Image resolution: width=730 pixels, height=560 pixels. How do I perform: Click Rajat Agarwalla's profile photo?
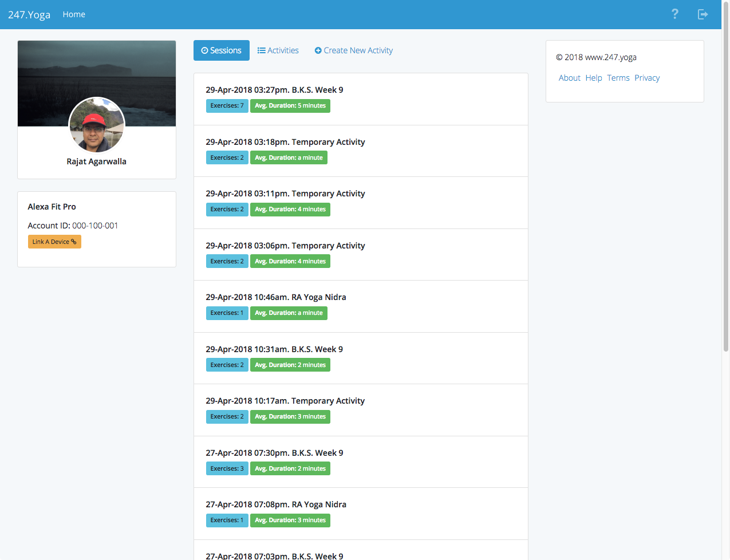point(97,125)
